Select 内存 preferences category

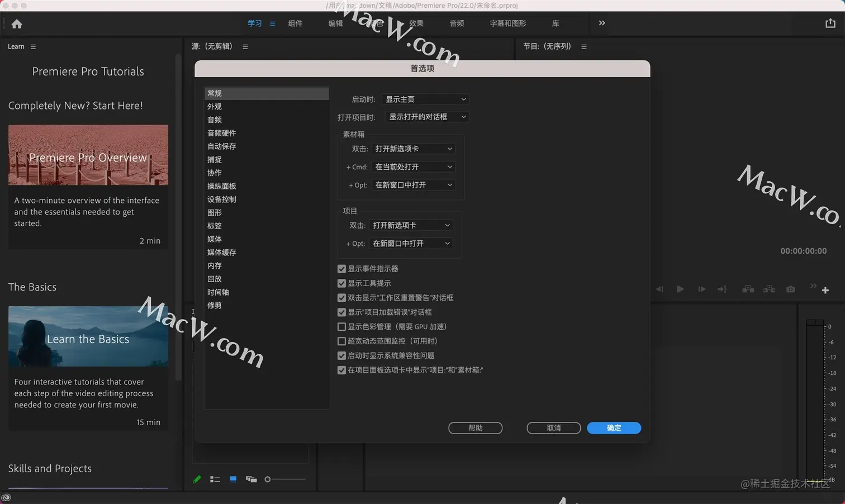[267, 266]
